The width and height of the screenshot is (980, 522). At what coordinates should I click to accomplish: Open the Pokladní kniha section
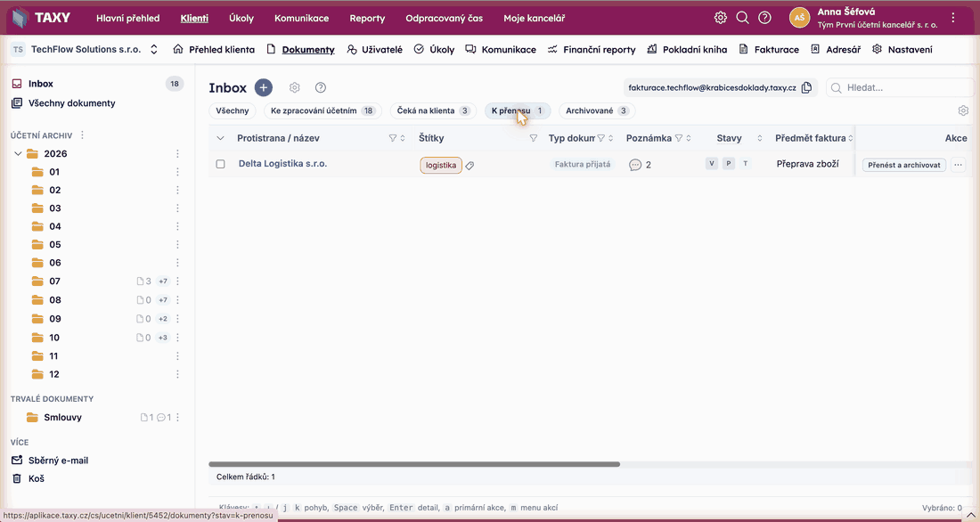687,49
